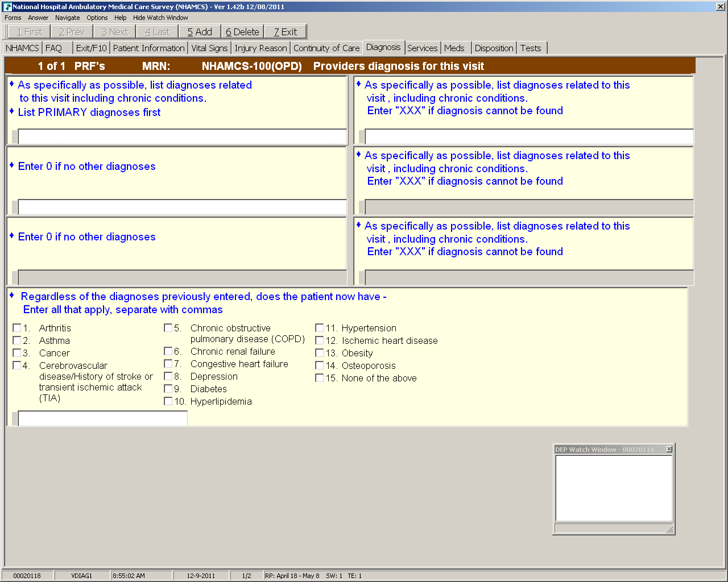This screenshot has width=728, height=582.
Task: Jump to the Last record
Action: click(158, 32)
